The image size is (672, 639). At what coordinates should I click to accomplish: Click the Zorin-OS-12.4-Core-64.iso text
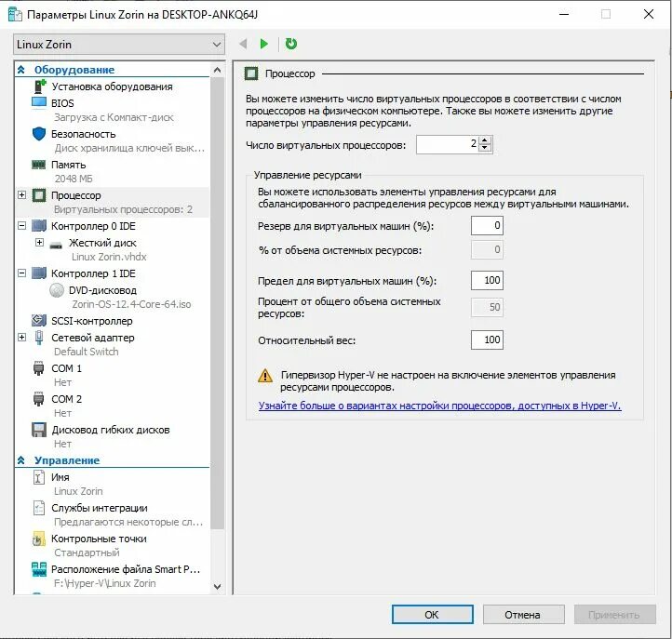coord(131,304)
